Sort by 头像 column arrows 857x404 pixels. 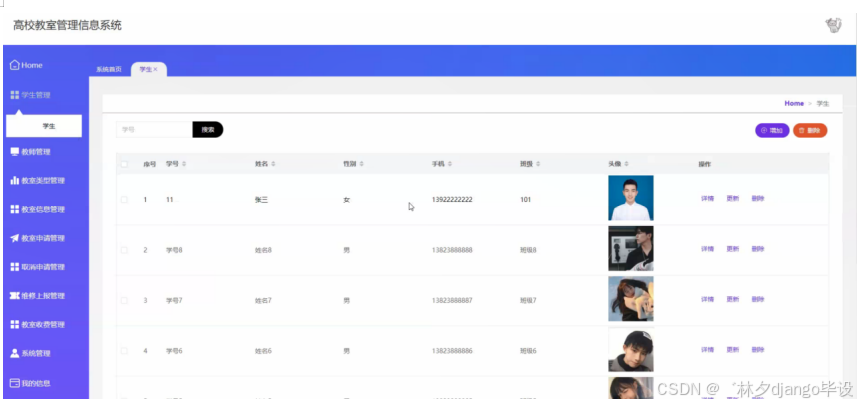626,164
